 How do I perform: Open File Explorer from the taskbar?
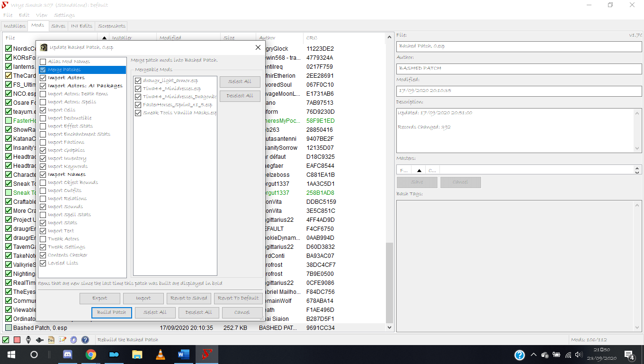pyautogui.click(x=137, y=355)
